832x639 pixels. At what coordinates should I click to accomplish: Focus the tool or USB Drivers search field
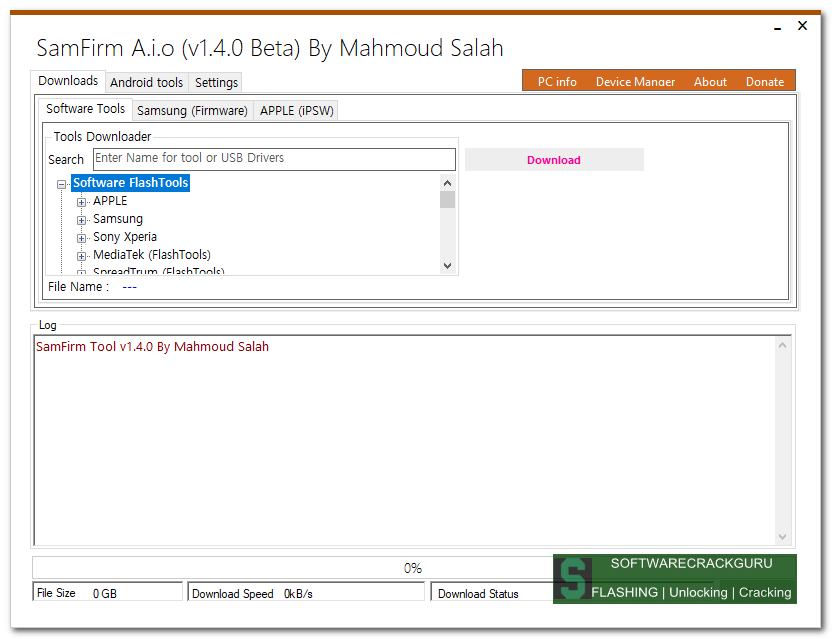pyautogui.click(x=274, y=159)
